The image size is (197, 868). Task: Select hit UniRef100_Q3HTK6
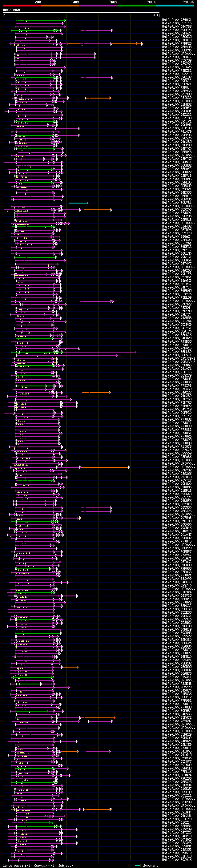(x=177, y=372)
